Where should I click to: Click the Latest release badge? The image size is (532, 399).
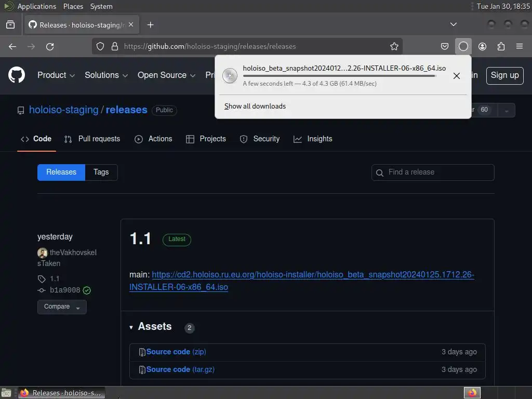point(177,240)
